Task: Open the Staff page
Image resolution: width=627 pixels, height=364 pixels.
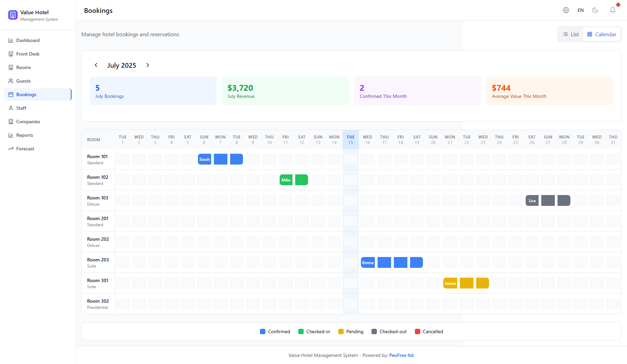Action: pyautogui.click(x=21, y=108)
